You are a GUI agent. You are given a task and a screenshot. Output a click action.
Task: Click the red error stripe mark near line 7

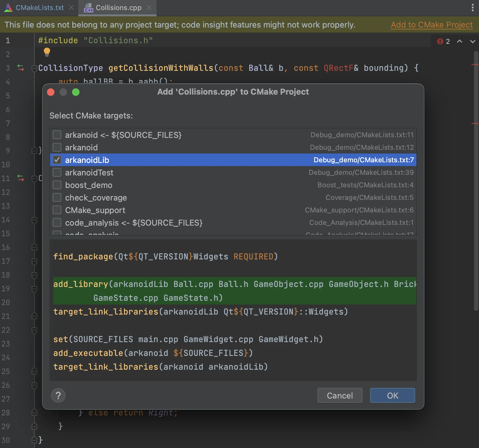475,123
